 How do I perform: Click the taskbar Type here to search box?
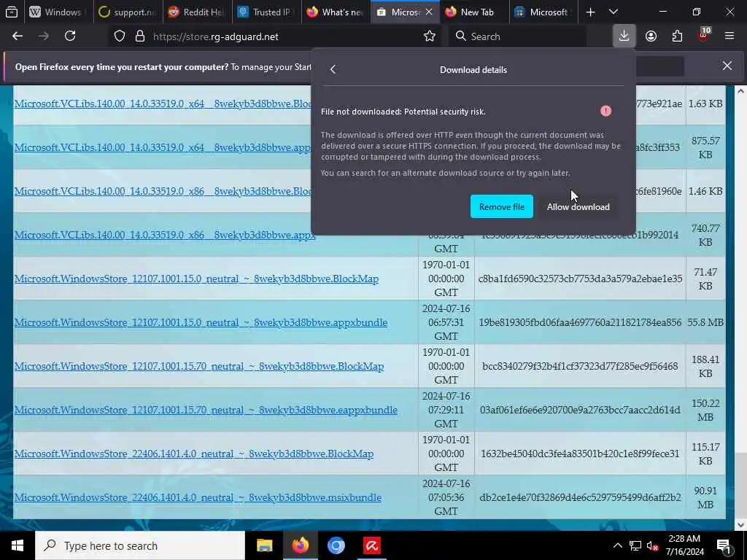[140, 545]
